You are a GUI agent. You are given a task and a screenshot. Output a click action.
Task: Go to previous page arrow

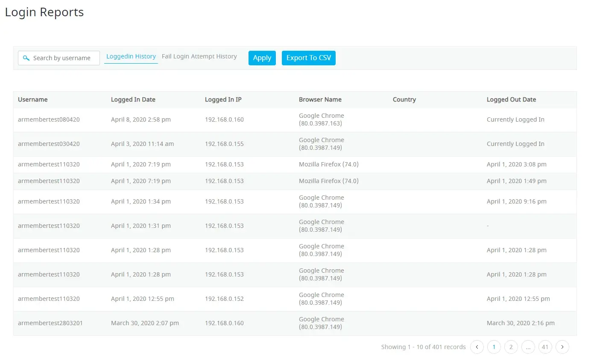[x=477, y=347]
